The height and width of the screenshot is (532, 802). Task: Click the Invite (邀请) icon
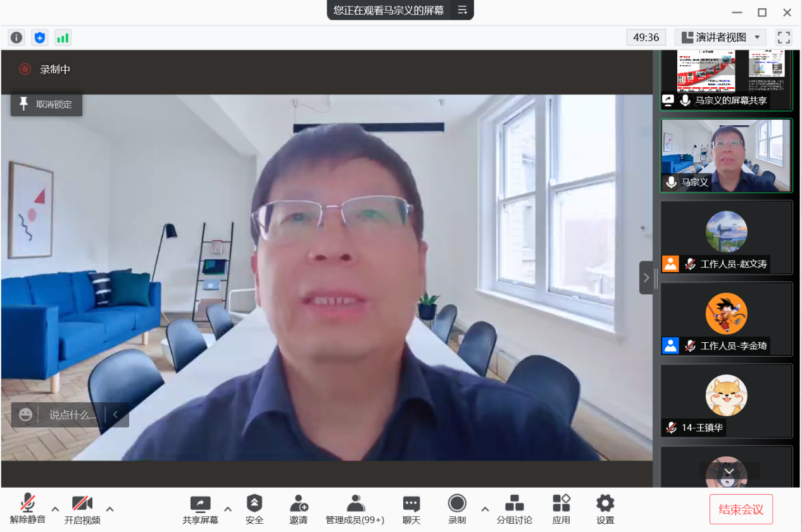pos(298,509)
